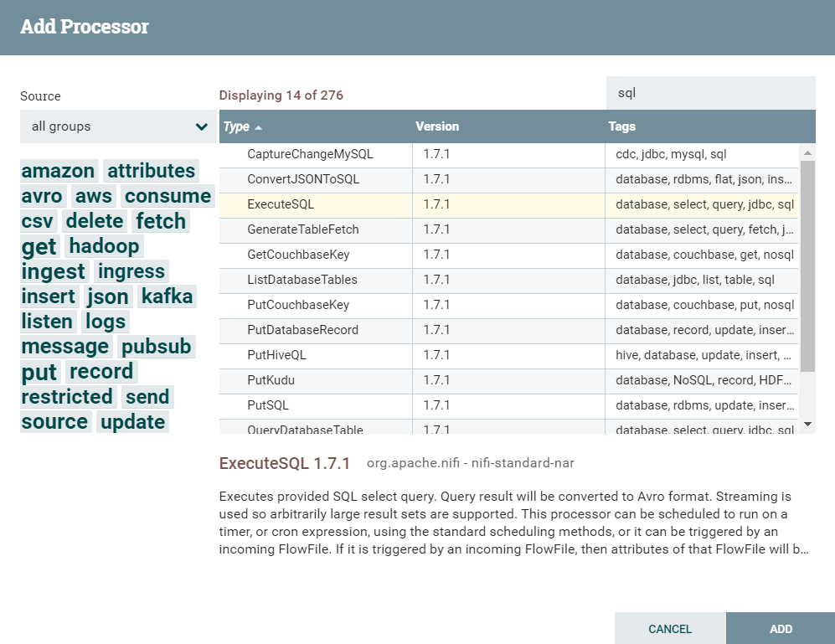Filter processors by the 'avro' tag
Viewport: 835px width, 644px height.
pyautogui.click(x=42, y=196)
